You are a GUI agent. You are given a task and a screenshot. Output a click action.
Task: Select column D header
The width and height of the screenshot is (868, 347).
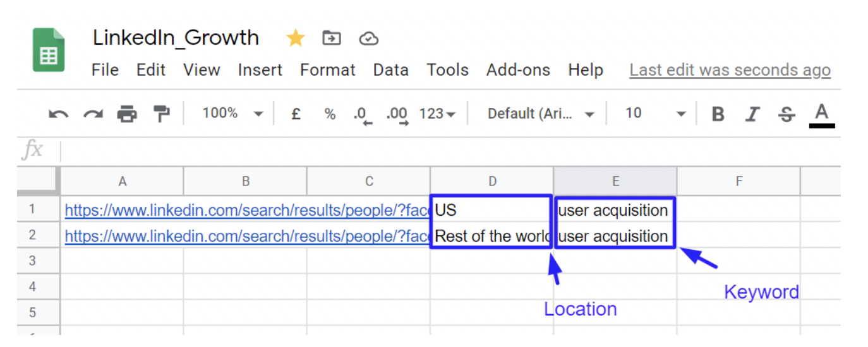coord(491,182)
